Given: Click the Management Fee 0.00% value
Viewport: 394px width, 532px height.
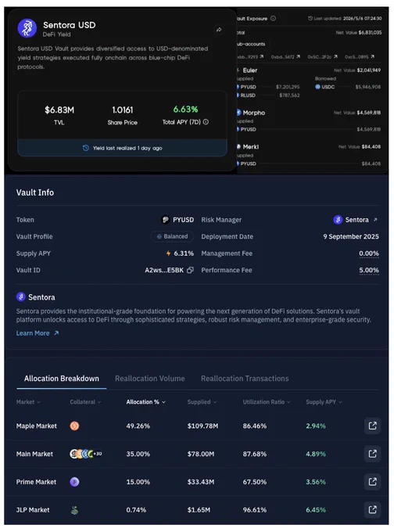Looking at the screenshot, I should [369, 253].
